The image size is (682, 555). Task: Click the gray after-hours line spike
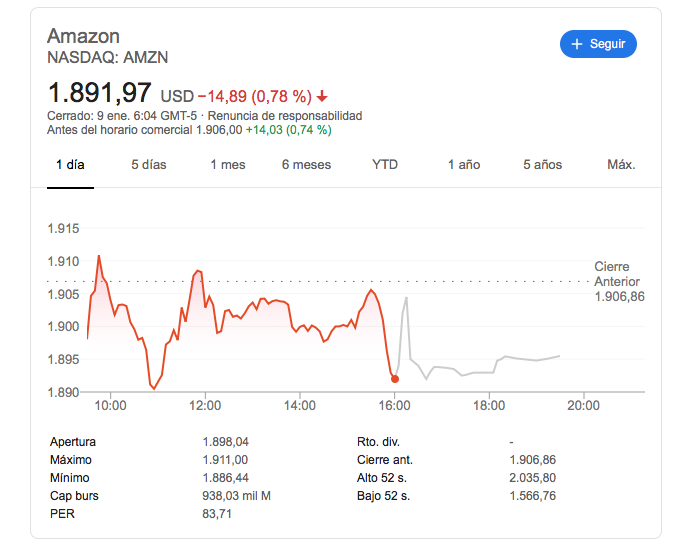[406, 299]
